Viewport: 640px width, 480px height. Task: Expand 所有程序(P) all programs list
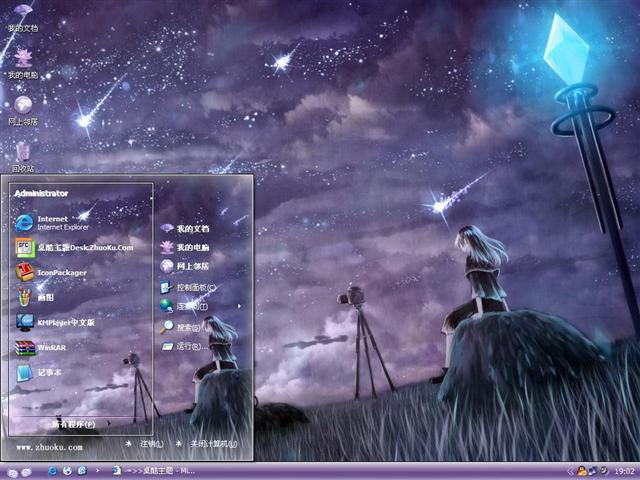pos(80,424)
